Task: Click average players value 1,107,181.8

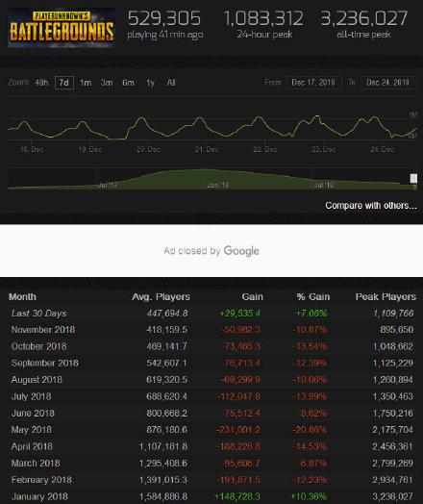Action: (x=163, y=446)
